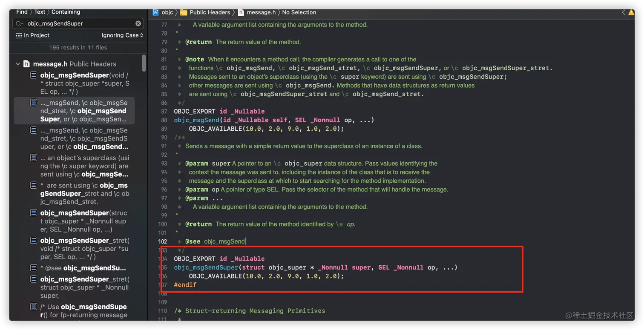Click 'Struct-returning Messaging Primitives' comment text
This screenshot has height=330, width=644.
click(x=255, y=311)
